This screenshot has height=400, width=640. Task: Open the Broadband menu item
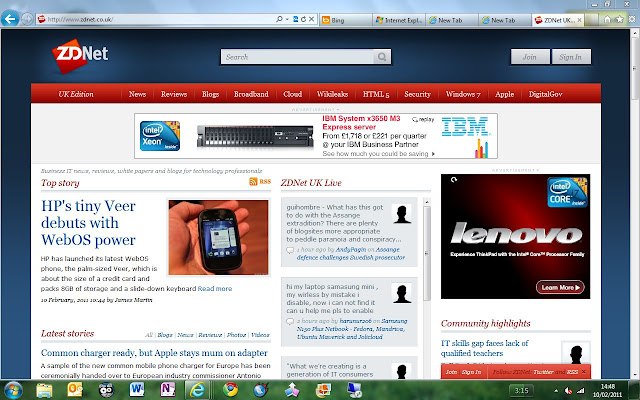[251, 94]
